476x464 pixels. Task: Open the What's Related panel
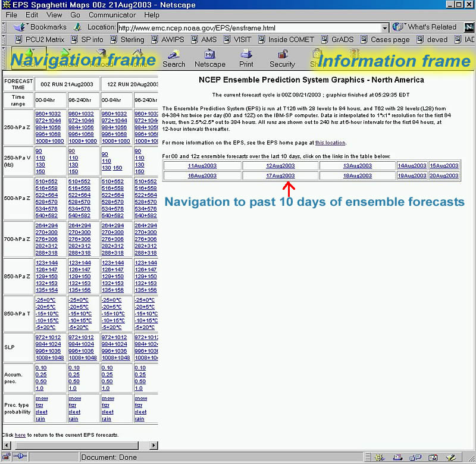(x=424, y=27)
